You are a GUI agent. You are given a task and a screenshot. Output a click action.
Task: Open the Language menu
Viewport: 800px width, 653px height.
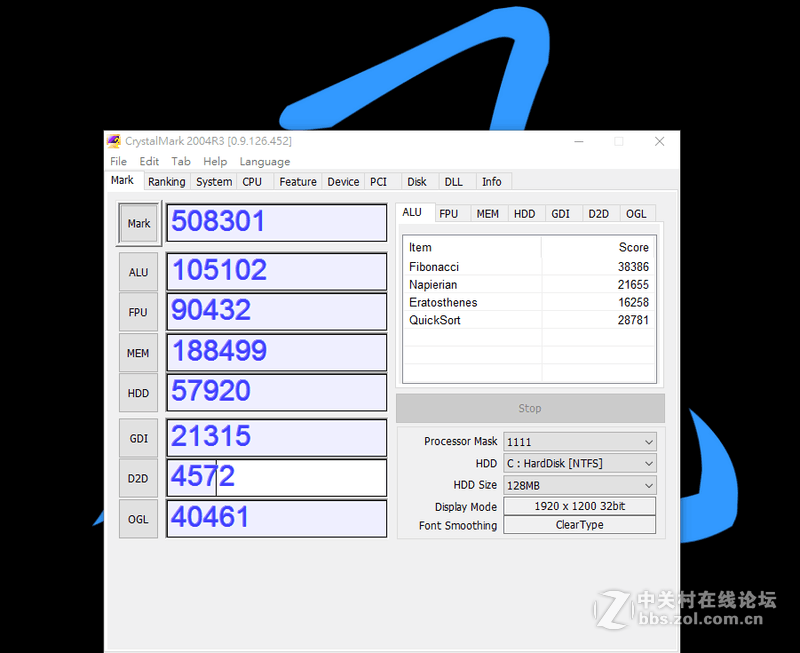[x=264, y=161]
